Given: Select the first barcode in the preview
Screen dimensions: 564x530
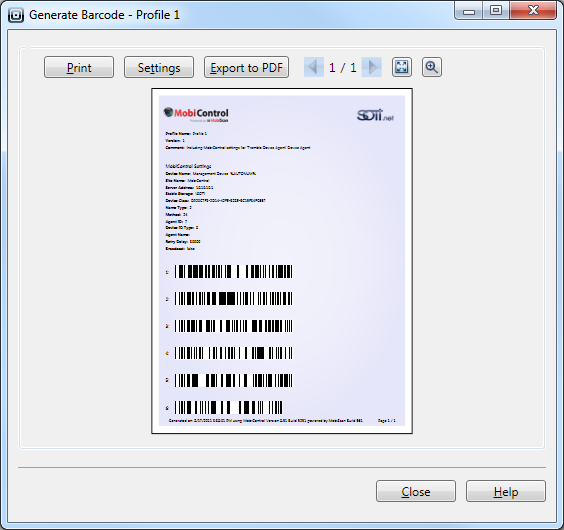Looking at the screenshot, I should pos(233,272).
